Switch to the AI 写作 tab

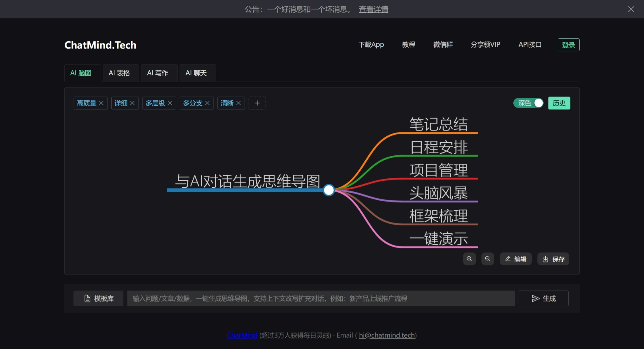click(x=158, y=73)
